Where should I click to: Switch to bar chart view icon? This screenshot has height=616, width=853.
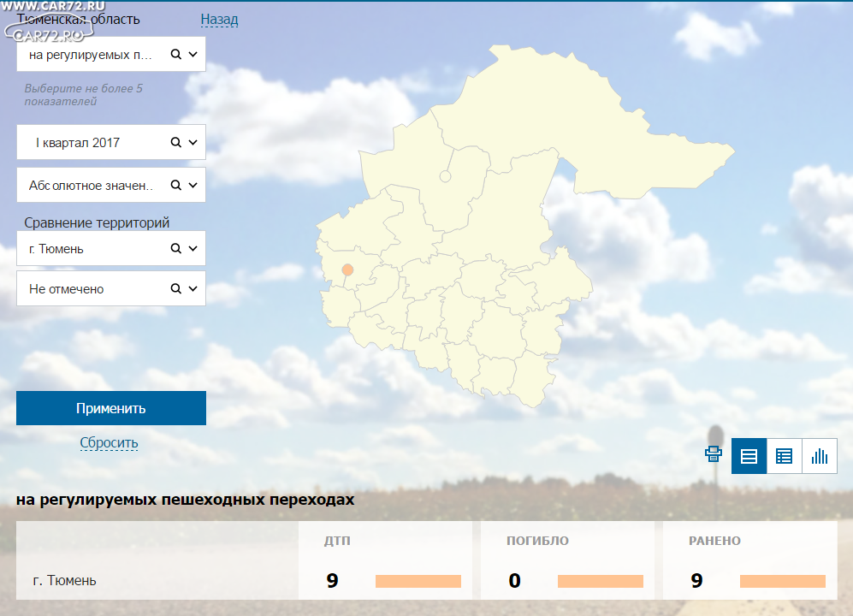point(820,456)
